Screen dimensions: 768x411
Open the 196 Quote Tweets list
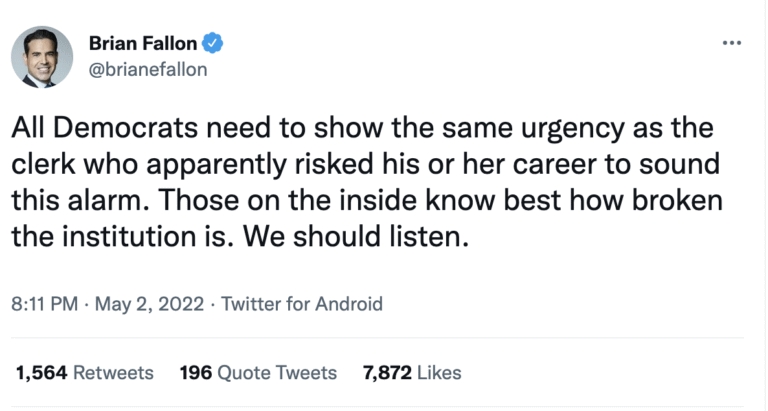pos(258,373)
